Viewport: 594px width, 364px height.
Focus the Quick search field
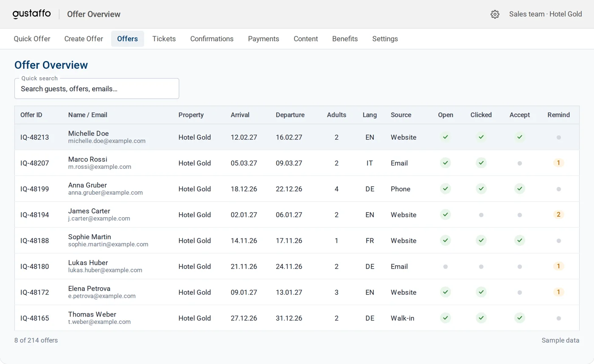point(97,89)
